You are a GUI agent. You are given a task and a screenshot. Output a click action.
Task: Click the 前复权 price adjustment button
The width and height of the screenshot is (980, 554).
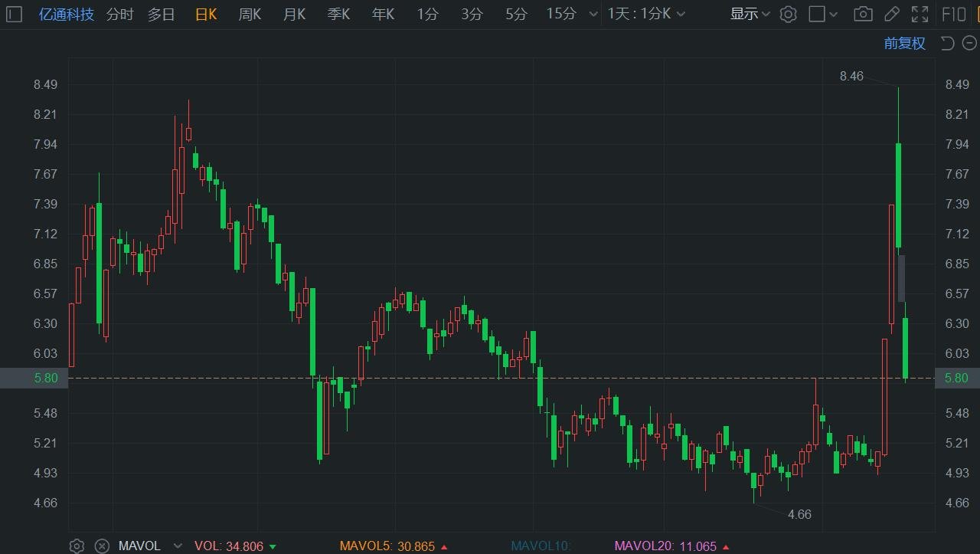tap(905, 43)
